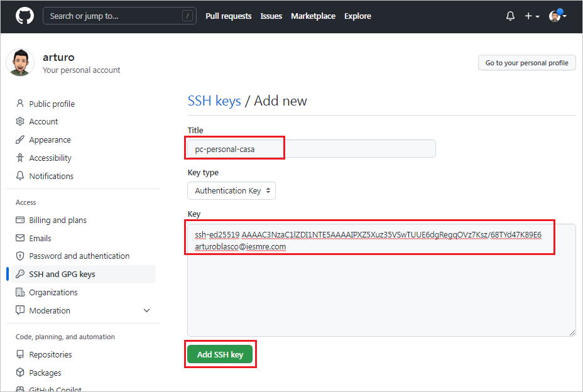
Task: Open Billing and plans via its card icon
Action: click(x=21, y=220)
